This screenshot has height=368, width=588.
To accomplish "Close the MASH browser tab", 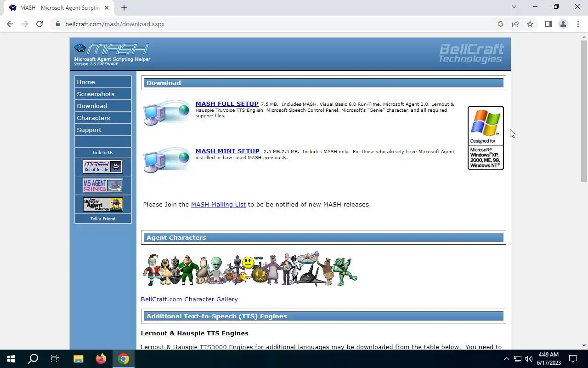I will tap(107, 8).
